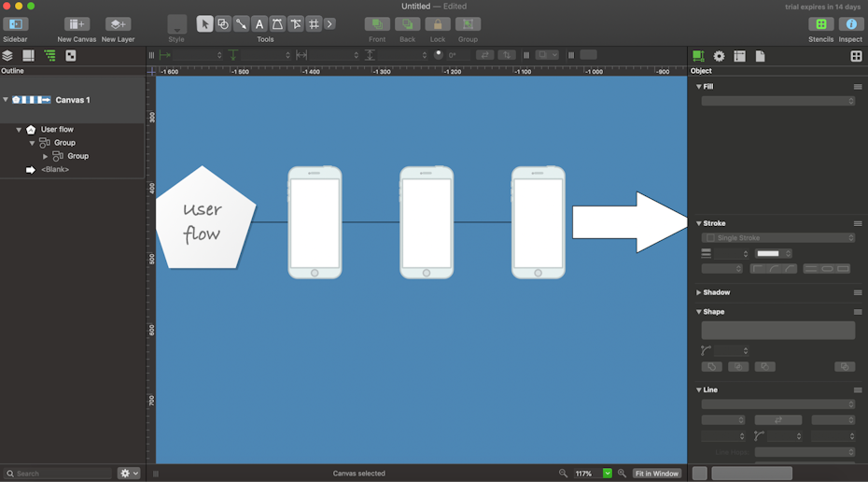Switch to outline view tab in sidebar
Viewport: 868px width, 482px height.
pyautogui.click(x=49, y=56)
